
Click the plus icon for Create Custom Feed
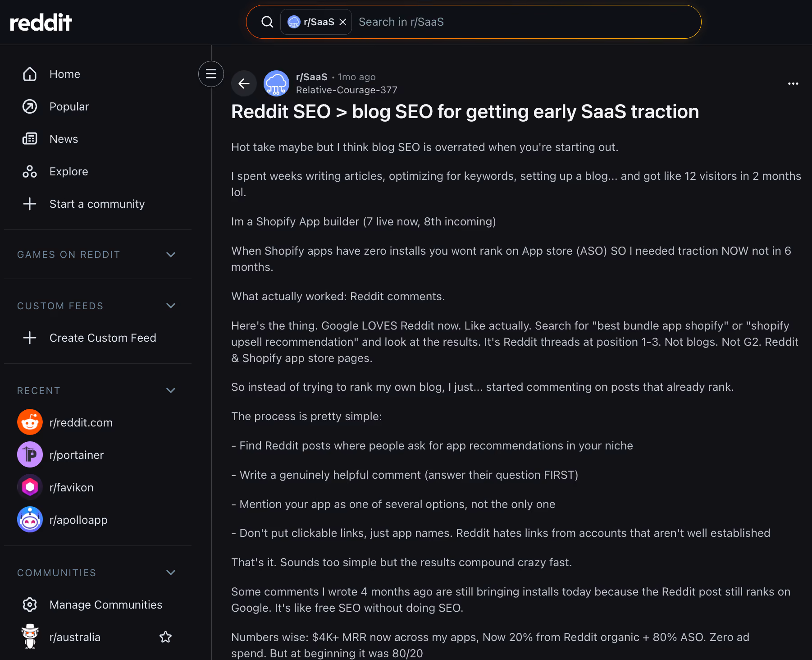pyautogui.click(x=30, y=338)
